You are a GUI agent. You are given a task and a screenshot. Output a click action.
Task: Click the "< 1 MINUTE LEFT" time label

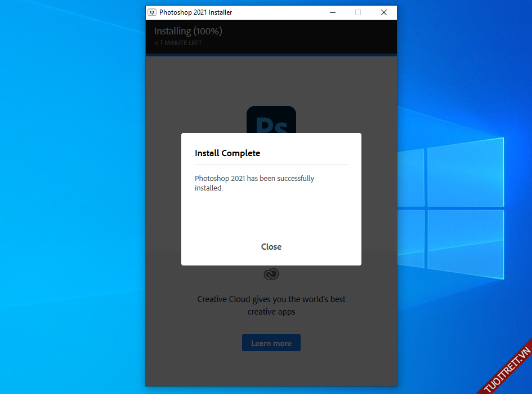(x=178, y=43)
